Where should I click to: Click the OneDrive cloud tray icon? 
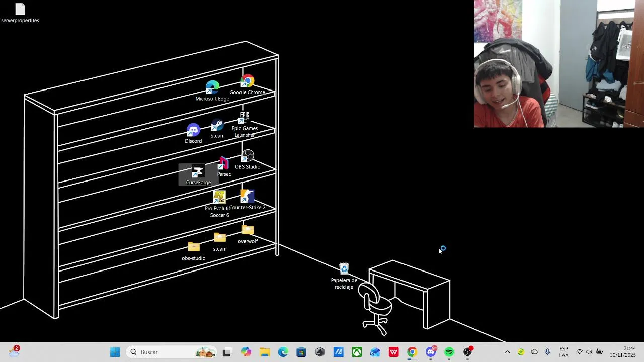click(x=534, y=352)
